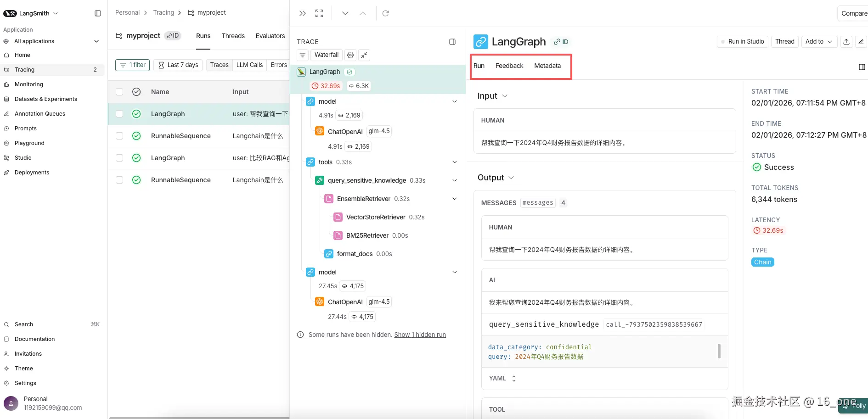The width and height of the screenshot is (868, 419).
Task: Tick checkbox for last RunnableSequence run
Action: pos(119,180)
